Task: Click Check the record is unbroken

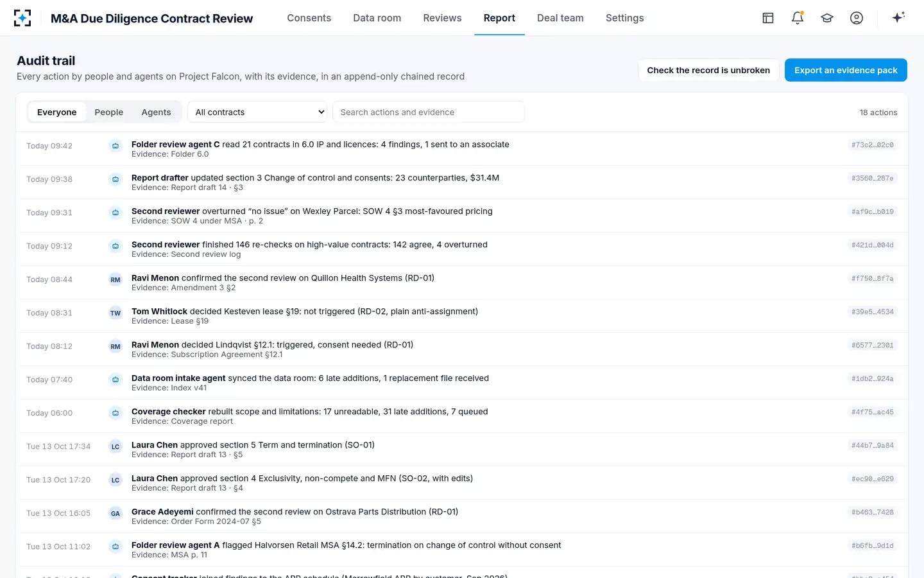Action: [708, 70]
